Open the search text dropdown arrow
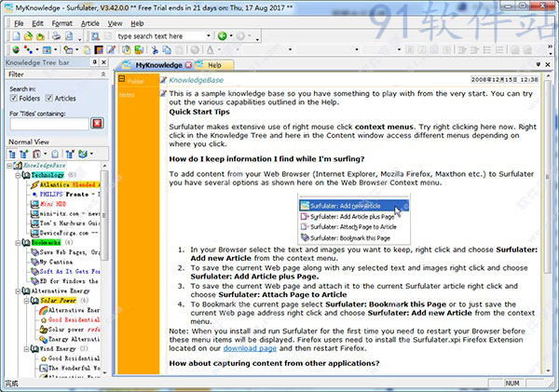 pyautogui.click(x=207, y=35)
